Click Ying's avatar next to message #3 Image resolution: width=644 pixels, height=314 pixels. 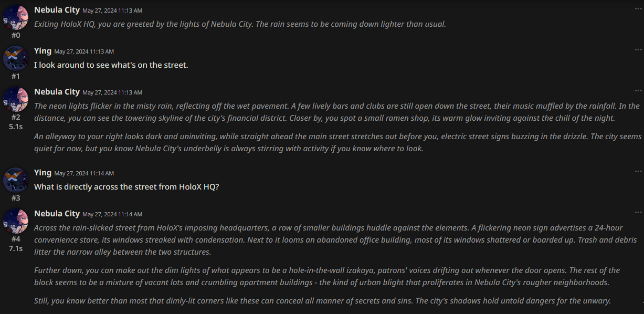coord(15,180)
